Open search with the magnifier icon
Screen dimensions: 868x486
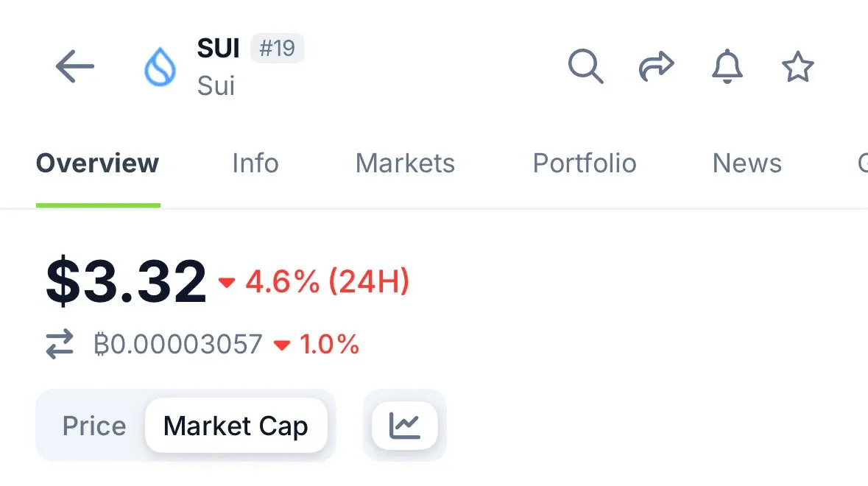(585, 66)
